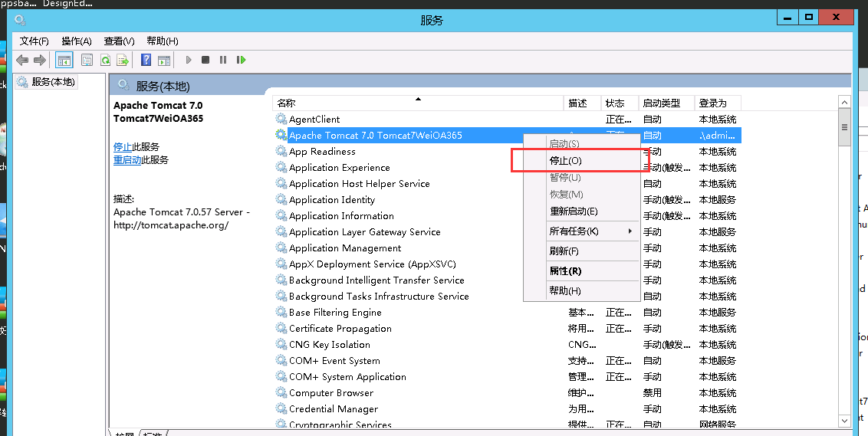Sort by the 描述 column header
This screenshot has height=436, width=868.
[x=582, y=103]
